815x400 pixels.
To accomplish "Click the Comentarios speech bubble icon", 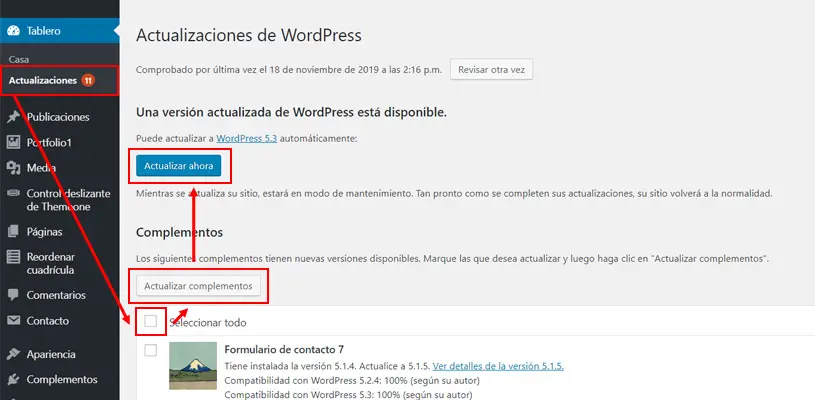I will point(14,295).
